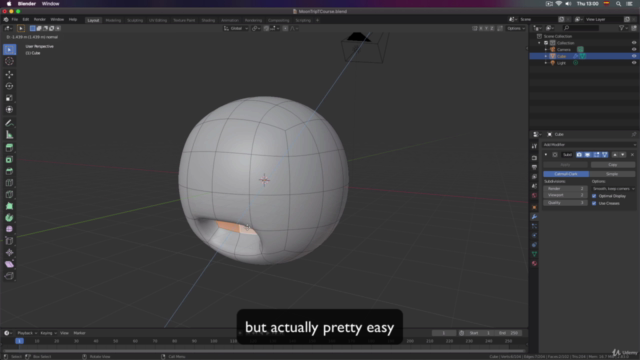This screenshot has height=360, width=640.
Task: Switch to the Sculpting workspace tab
Action: coord(135,20)
